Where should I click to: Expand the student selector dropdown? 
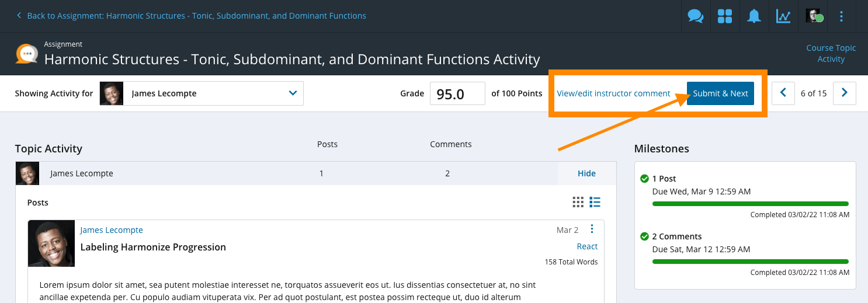[x=293, y=93]
